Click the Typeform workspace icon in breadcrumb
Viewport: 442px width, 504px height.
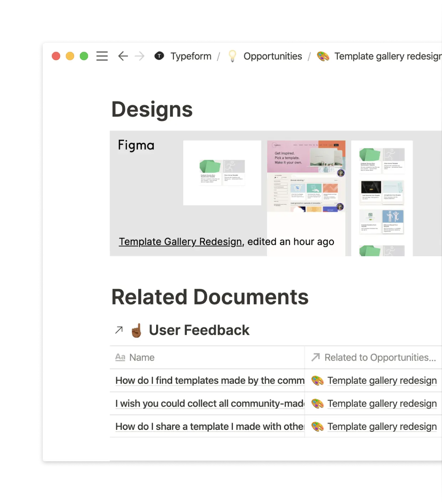159,56
